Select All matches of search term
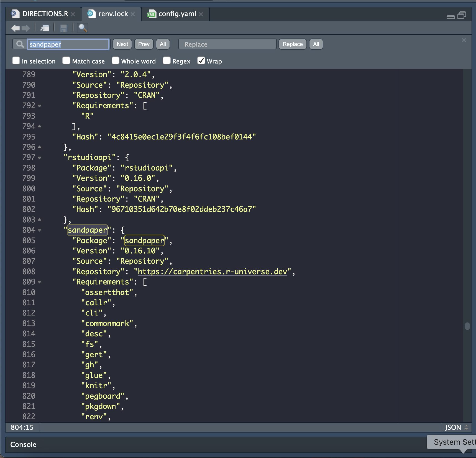 click(163, 44)
